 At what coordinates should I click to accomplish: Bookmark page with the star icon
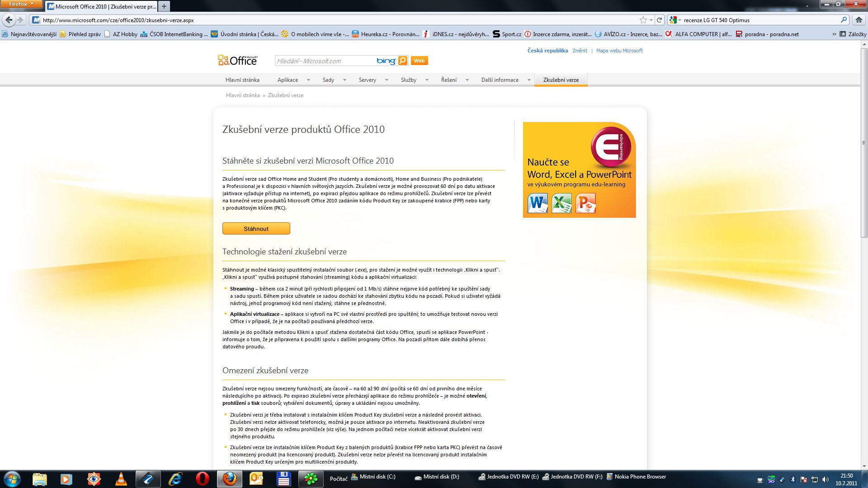pyautogui.click(x=643, y=20)
